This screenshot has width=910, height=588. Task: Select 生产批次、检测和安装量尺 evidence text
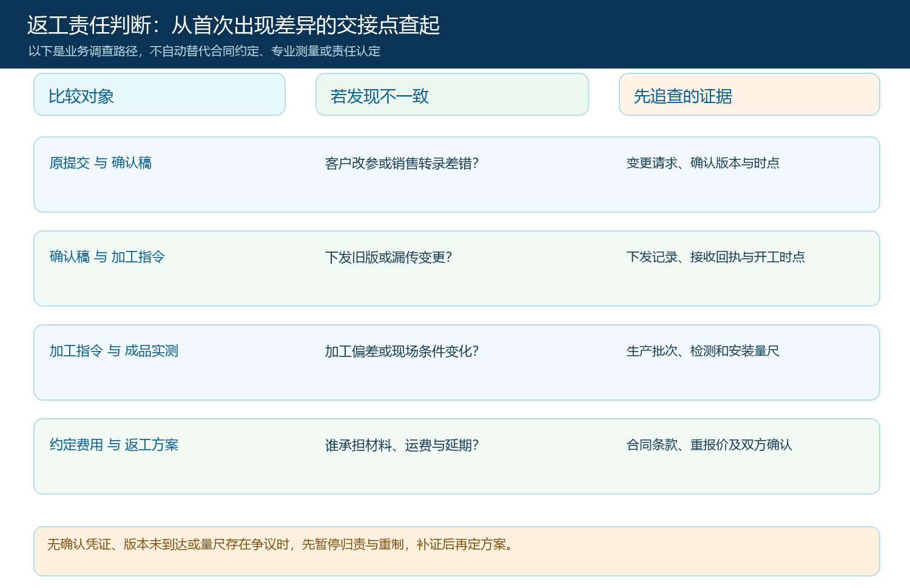[703, 351]
